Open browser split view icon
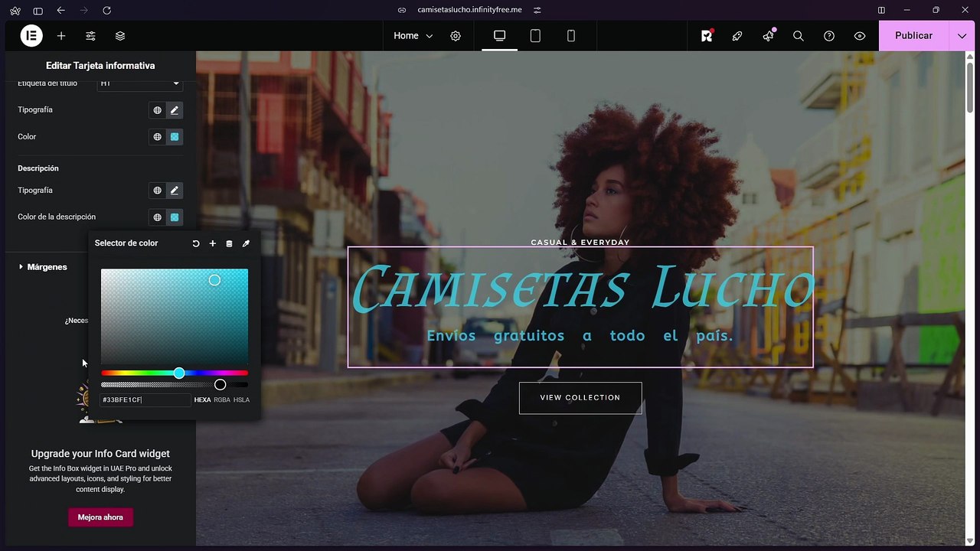The width and height of the screenshot is (980, 551). [881, 10]
